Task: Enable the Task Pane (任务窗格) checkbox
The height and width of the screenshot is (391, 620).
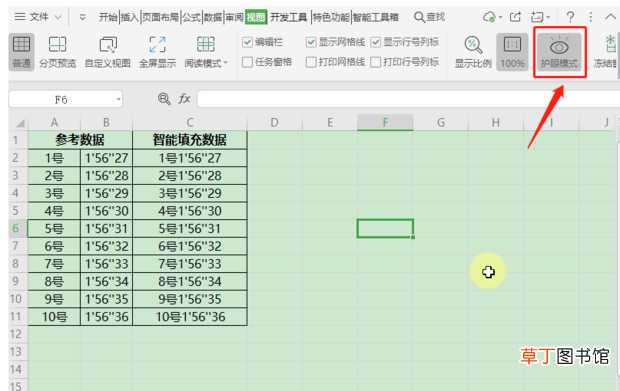Action: pos(247,62)
